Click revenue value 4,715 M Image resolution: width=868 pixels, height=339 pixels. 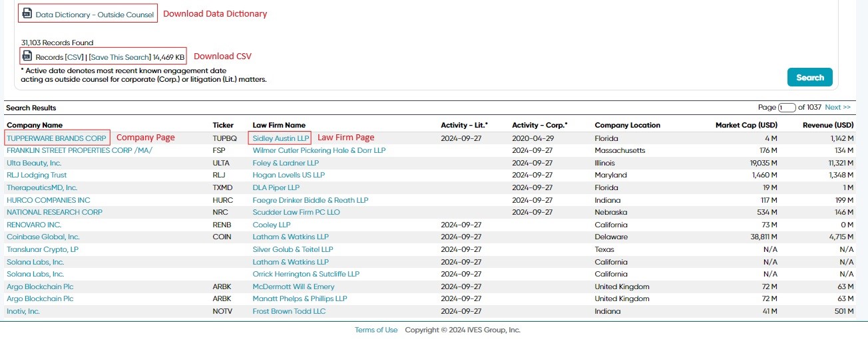point(840,237)
